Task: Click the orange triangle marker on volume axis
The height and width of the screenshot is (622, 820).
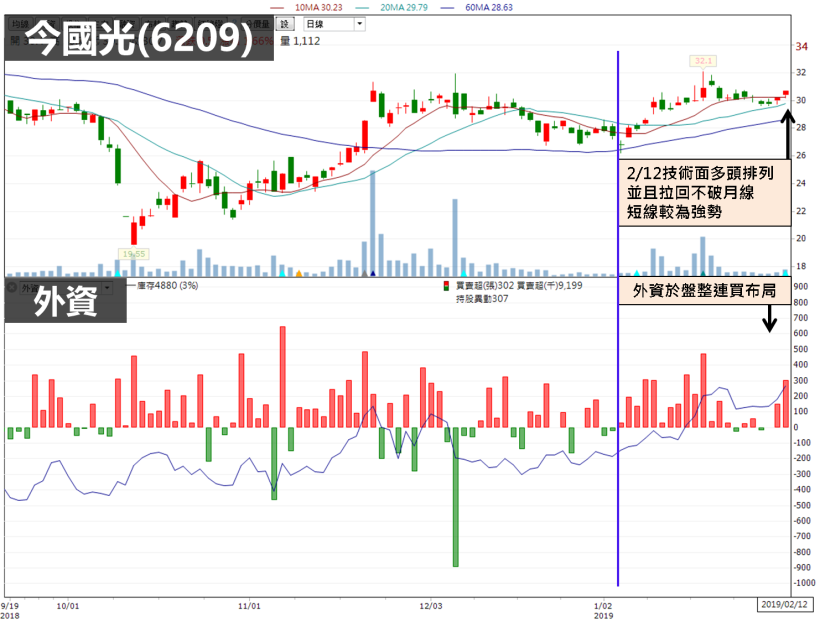Action: pyautogui.click(x=299, y=273)
